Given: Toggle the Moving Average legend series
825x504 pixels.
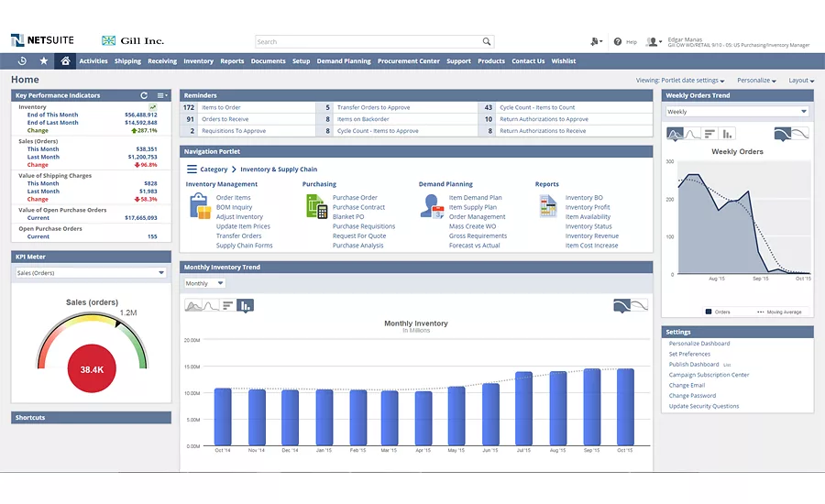Looking at the screenshot, I should (x=779, y=312).
